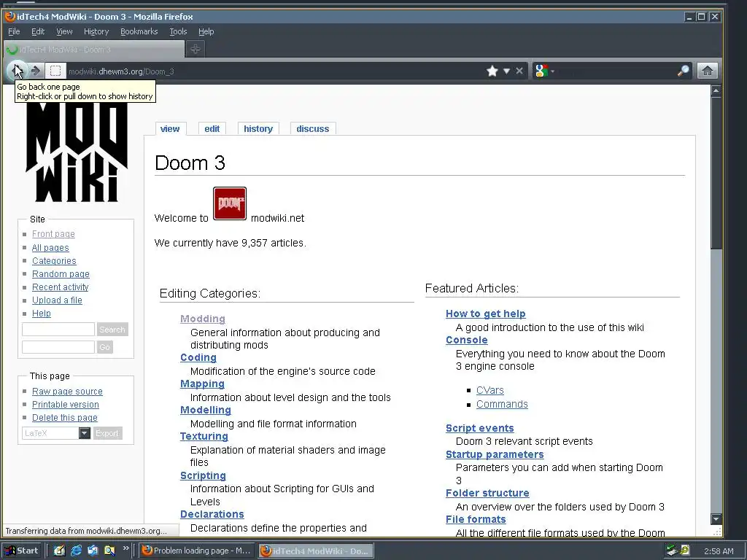Image resolution: width=747 pixels, height=560 pixels.
Task: Open the wiki 'history' tab
Action: tap(258, 128)
